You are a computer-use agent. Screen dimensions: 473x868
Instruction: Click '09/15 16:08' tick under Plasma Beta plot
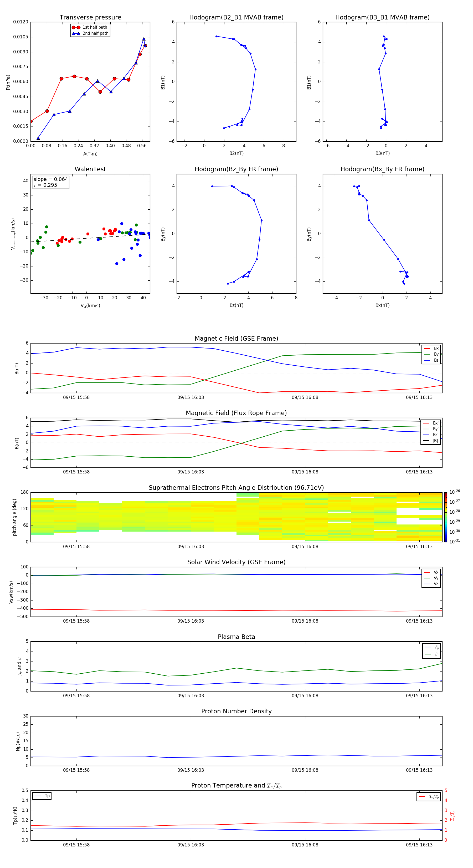[x=305, y=695]
